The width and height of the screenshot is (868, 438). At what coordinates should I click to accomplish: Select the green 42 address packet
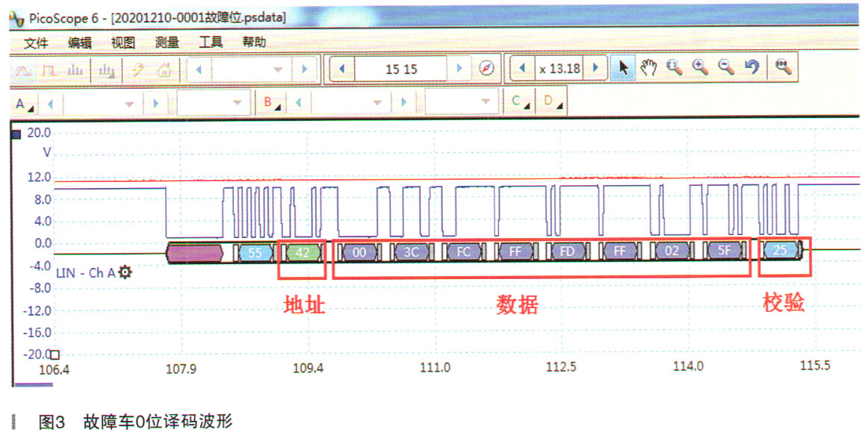point(303,253)
